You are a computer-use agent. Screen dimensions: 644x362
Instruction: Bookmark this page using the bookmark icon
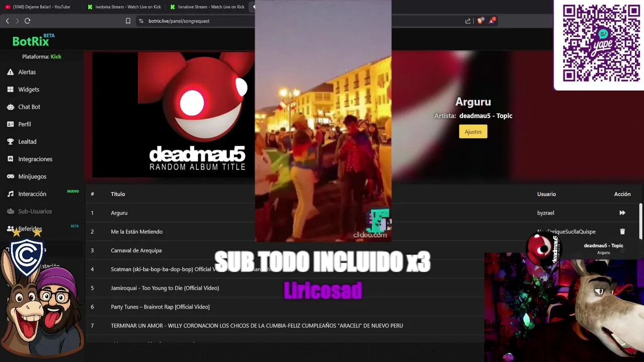coord(128,21)
